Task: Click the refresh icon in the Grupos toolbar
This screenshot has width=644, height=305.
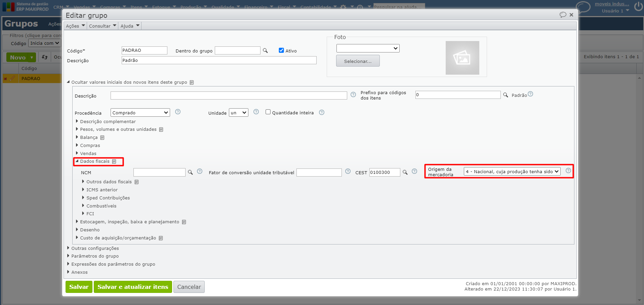Action: [x=45, y=57]
